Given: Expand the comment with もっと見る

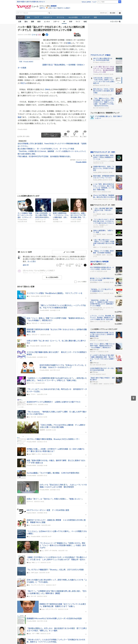Looking at the screenshot, I should click(x=32, y=261).
